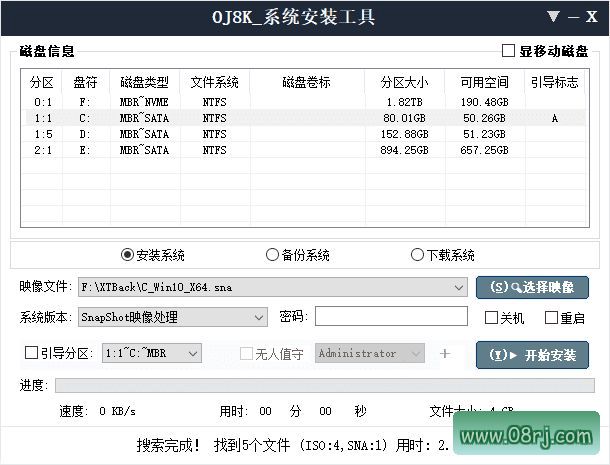Click the 可用空间 column header
This screenshot has width=610, height=465.
(x=484, y=82)
